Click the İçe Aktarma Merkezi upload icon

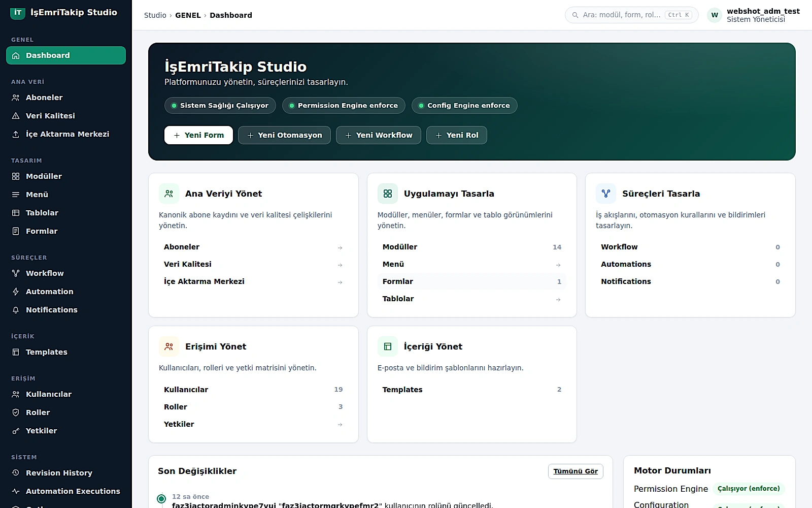click(x=16, y=134)
